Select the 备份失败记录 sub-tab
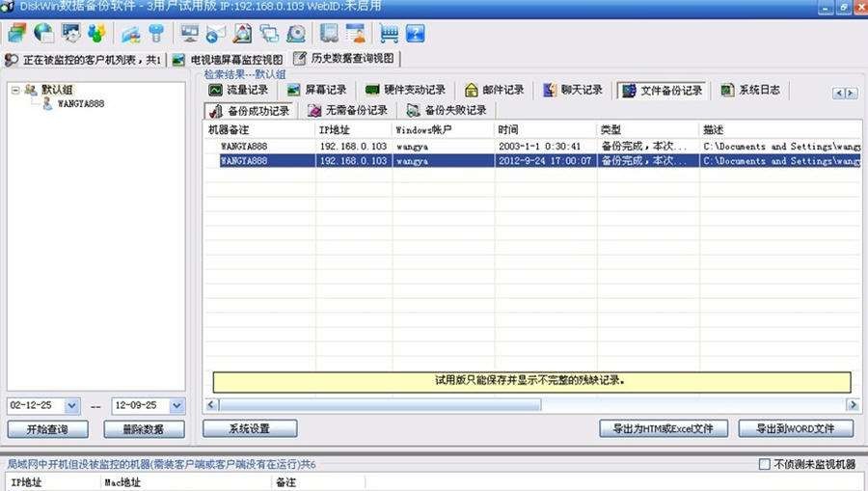The image size is (868, 491). pos(447,111)
